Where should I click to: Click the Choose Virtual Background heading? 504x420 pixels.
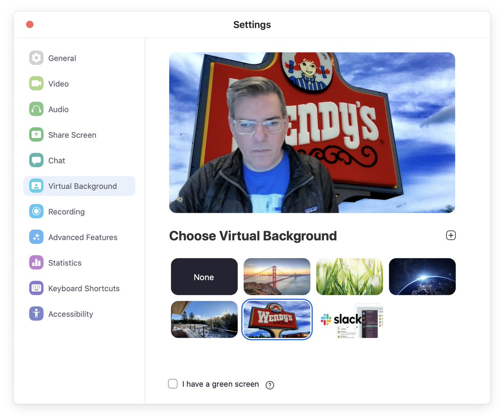253,236
